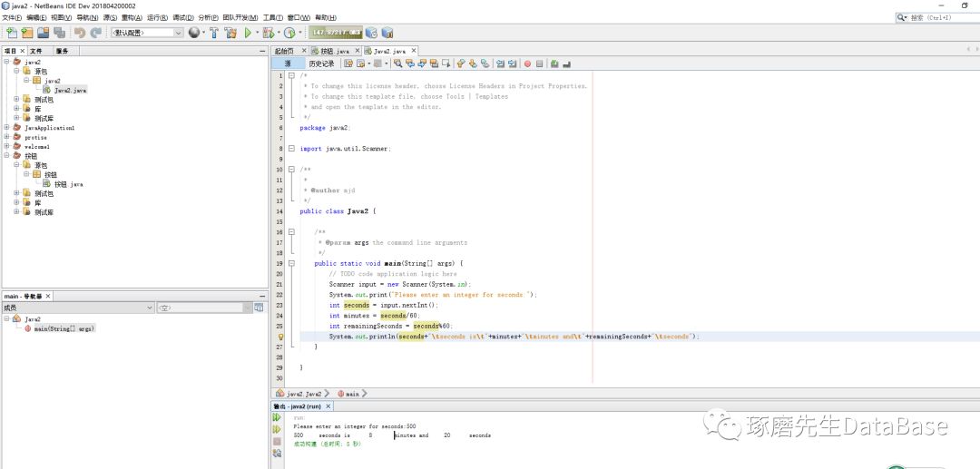
Task: Click the next bookmark editor icon
Action: coord(473,64)
